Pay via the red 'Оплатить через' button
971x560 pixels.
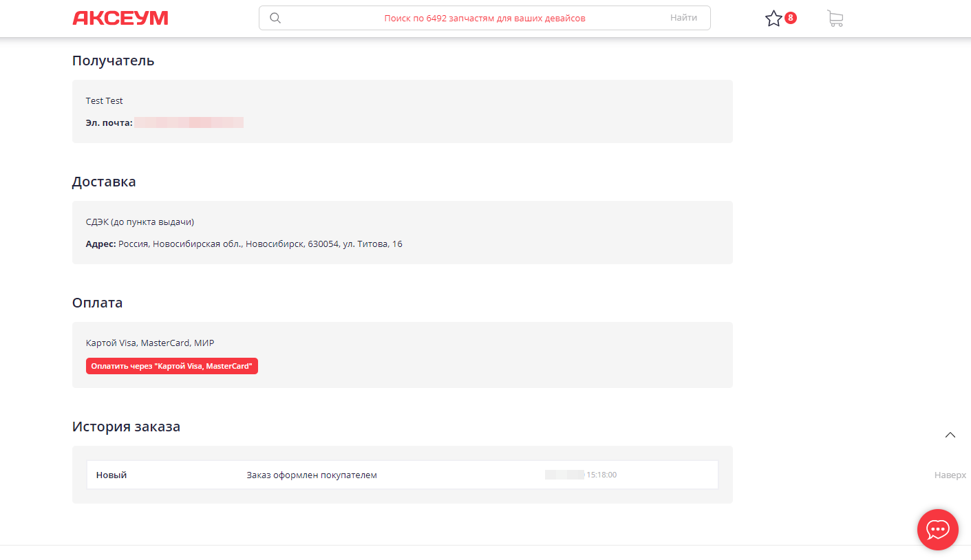172,366
